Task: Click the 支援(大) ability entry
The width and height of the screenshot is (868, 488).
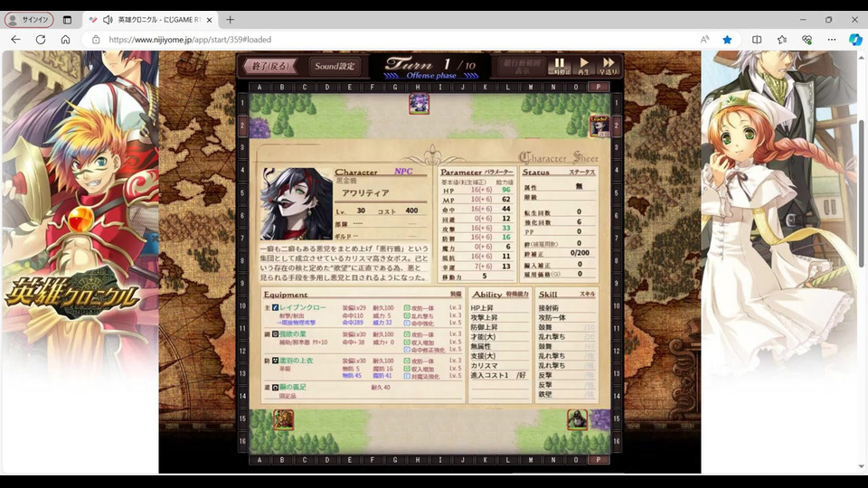Action: (x=483, y=356)
